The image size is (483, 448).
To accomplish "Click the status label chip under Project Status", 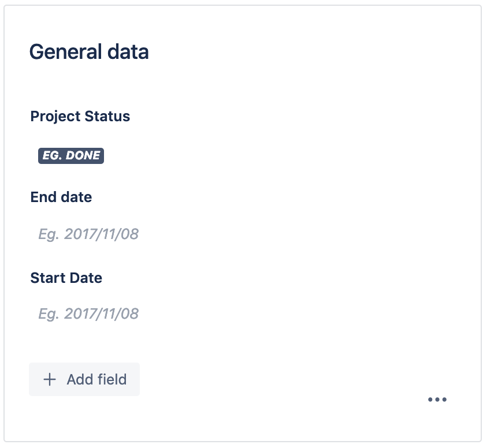I will (71, 156).
